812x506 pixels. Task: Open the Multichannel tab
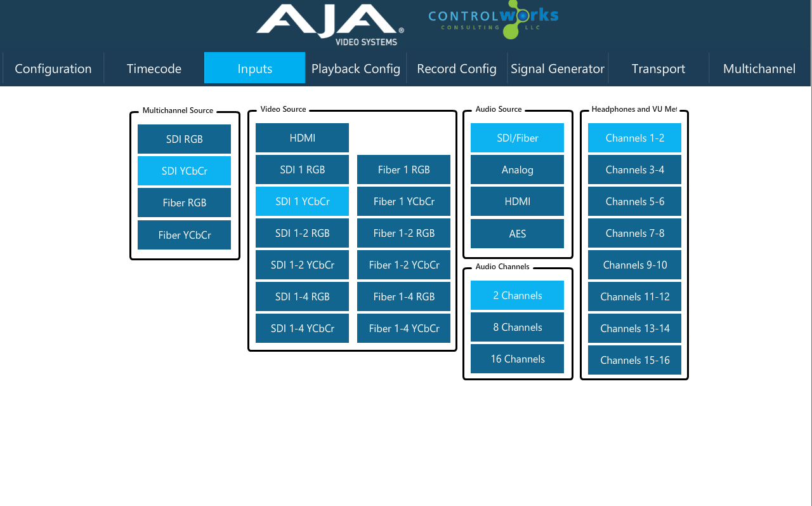759,69
